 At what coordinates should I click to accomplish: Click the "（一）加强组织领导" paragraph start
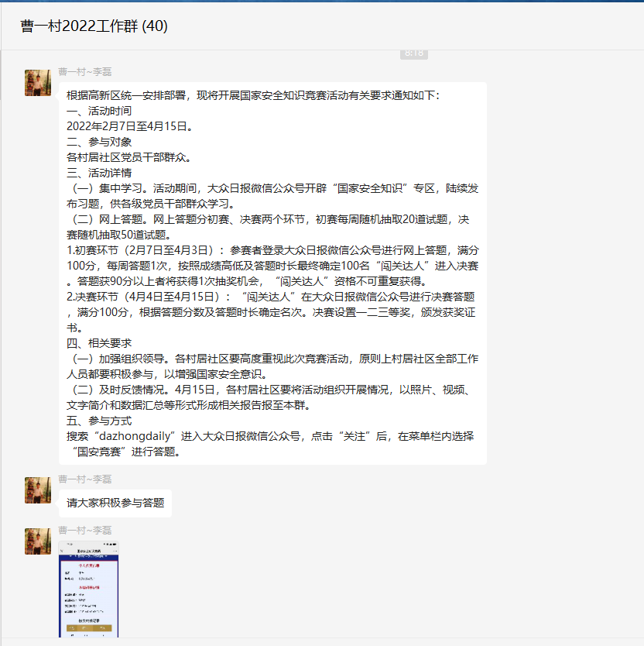point(118,359)
